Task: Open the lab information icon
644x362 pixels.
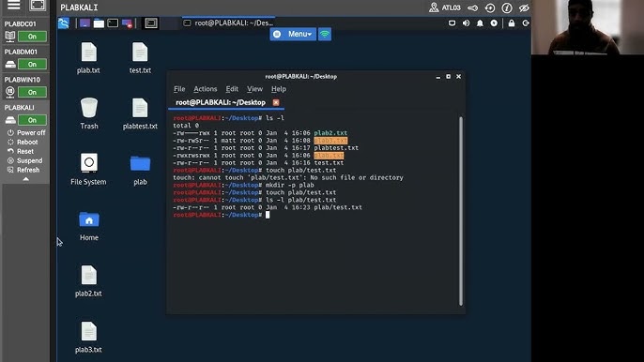Action: [x=507, y=8]
